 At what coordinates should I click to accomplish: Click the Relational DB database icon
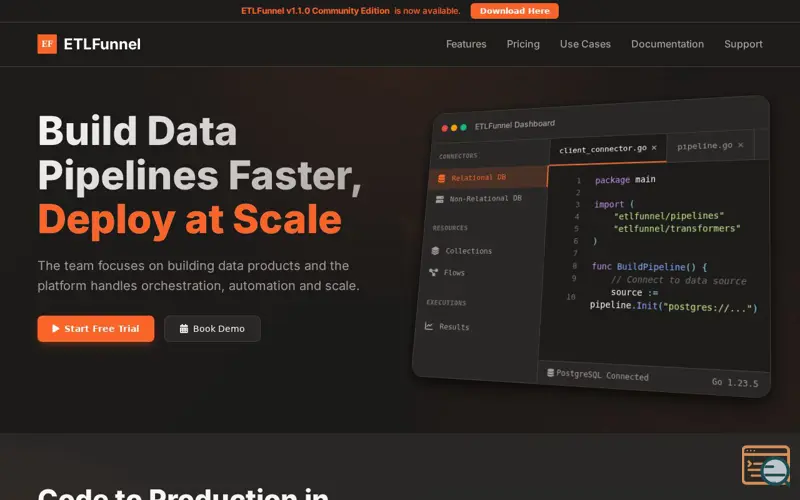pyautogui.click(x=441, y=178)
